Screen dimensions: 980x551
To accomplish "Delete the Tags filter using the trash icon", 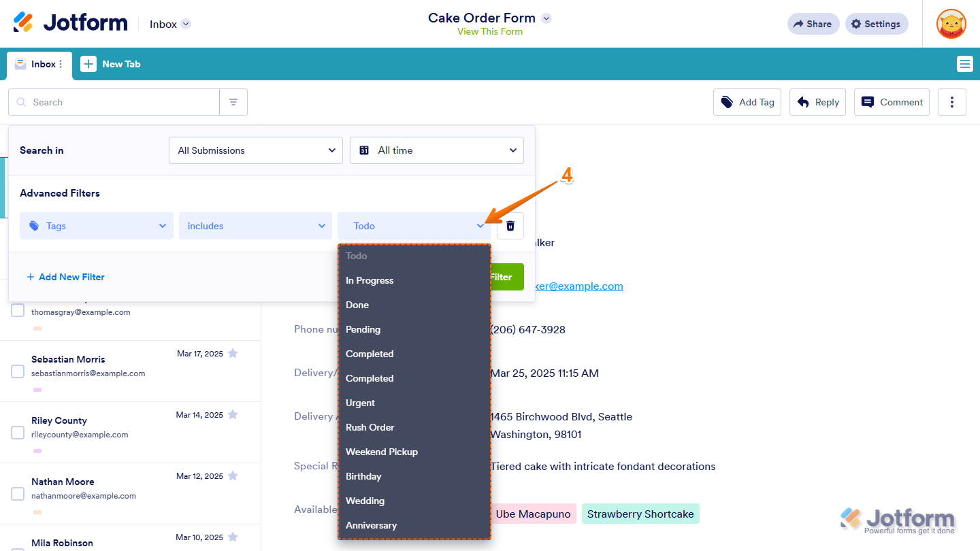I will click(x=510, y=225).
